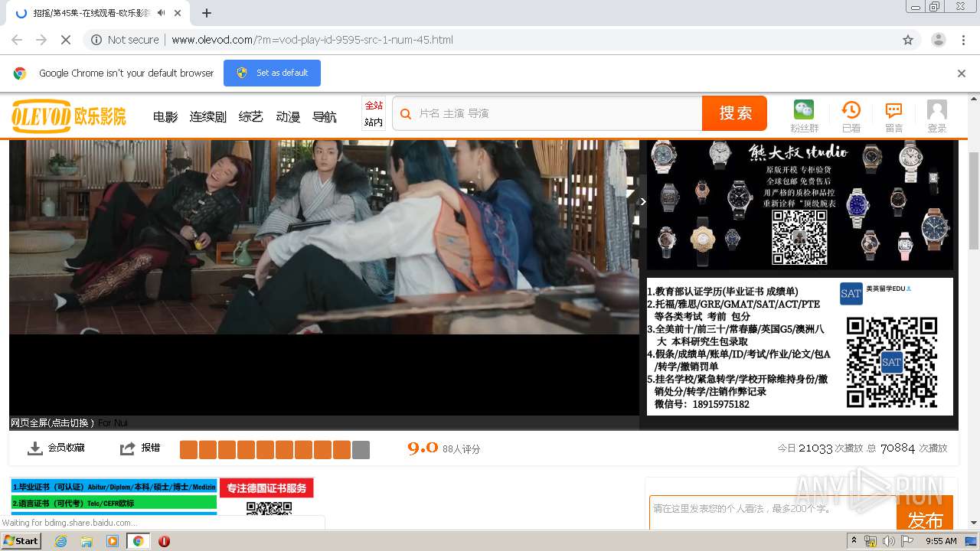Click the scrollbar down arrow
Viewport: 980px width, 551px height.
(974, 523)
